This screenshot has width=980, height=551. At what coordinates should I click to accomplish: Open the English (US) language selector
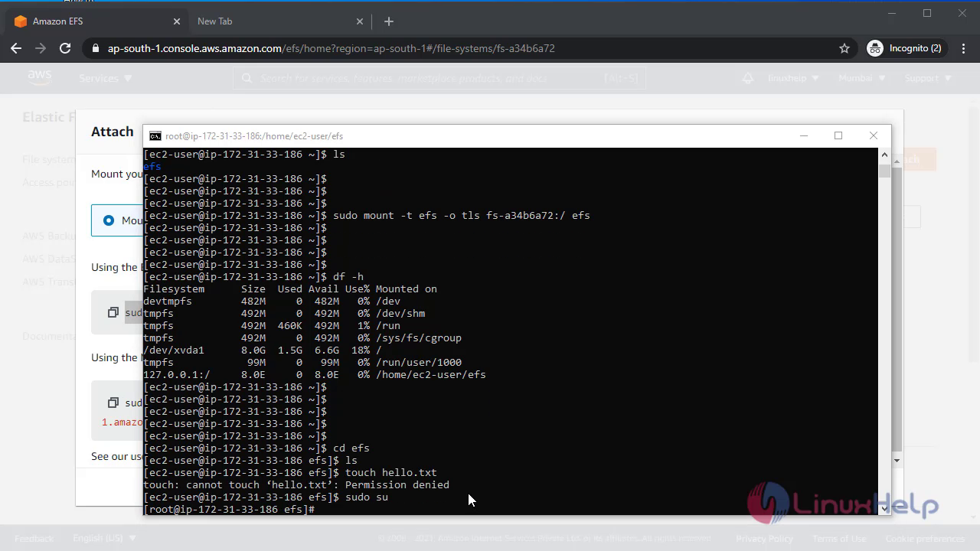click(103, 539)
